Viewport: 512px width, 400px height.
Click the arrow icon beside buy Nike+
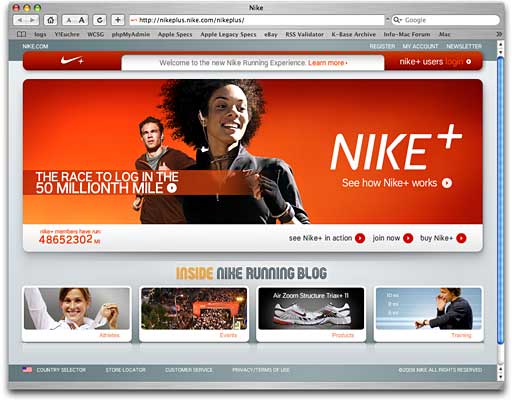[461, 238]
